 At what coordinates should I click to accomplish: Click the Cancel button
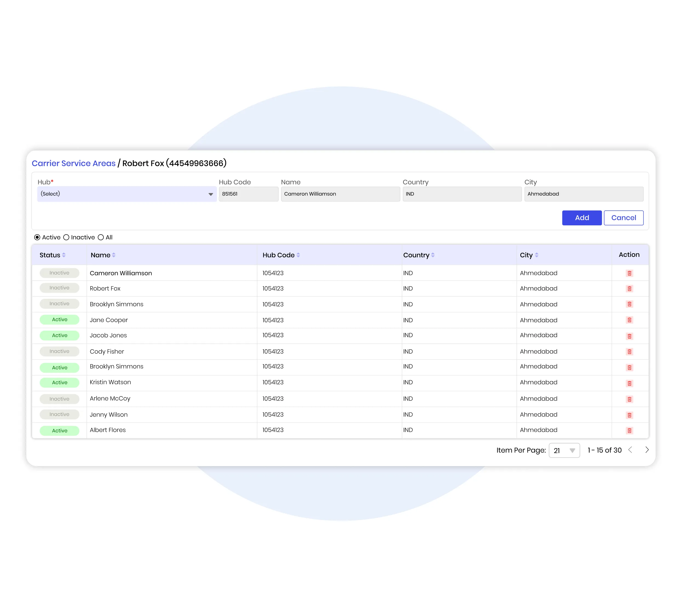[x=623, y=218]
